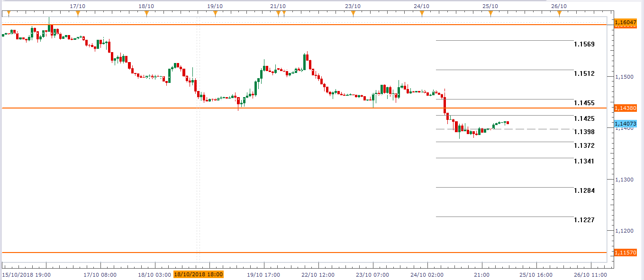Select the 1.1455 level label
The width and height of the screenshot is (644, 280).
(584, 103)
